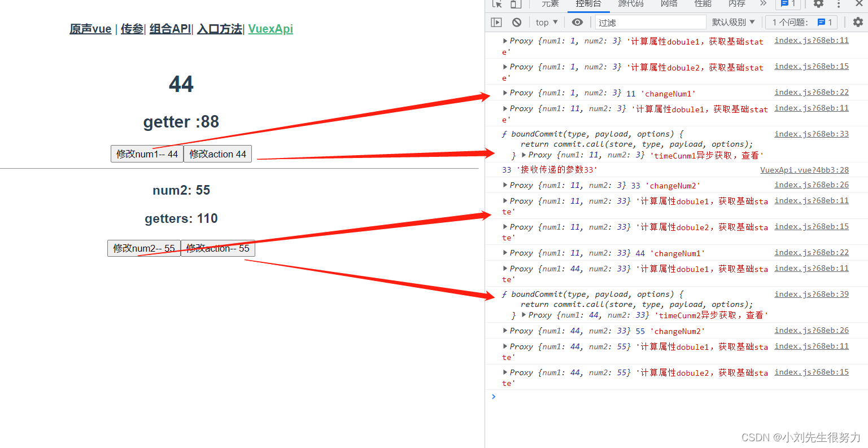868x448 pixels.
Task: Open source link VuexApi.vue?4bb3:28
Action: tap(804, 170)
